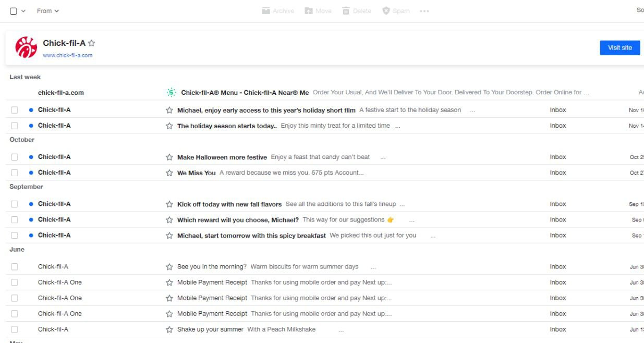
Task: Open 'Michael, start tomorrow with this spicy breakfast'
Action: click(x=251, y=235)
